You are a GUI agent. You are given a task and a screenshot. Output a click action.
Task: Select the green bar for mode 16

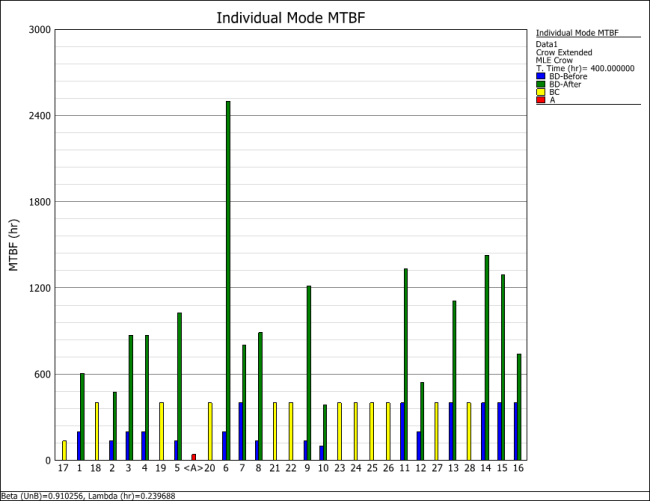(519, 407)
